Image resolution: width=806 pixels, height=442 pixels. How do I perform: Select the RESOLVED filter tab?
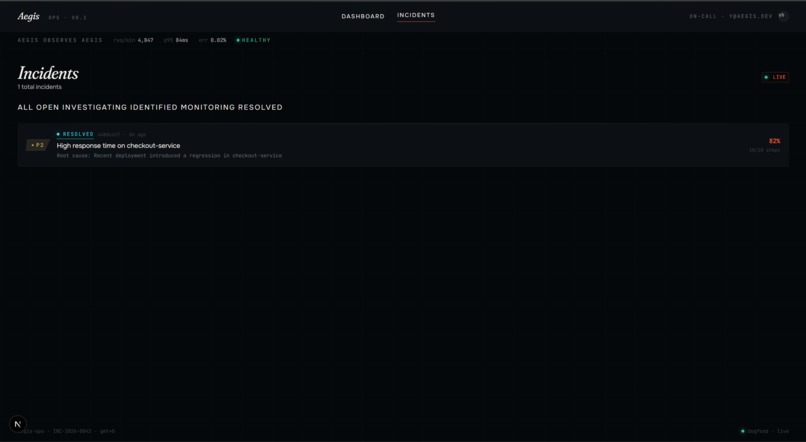[260, 107]
